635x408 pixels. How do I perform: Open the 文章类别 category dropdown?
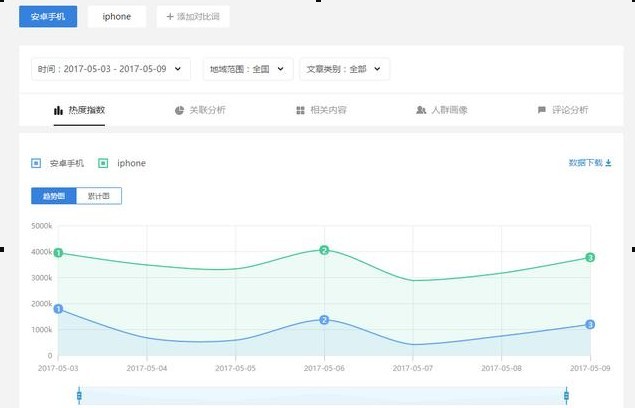coord(344,69)
